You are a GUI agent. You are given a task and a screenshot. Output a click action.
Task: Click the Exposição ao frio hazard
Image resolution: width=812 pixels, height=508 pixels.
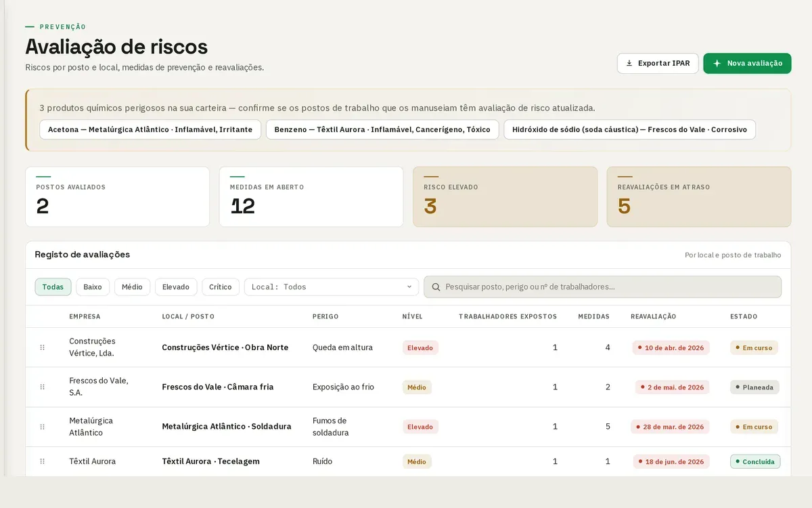[x=343, y=387]
